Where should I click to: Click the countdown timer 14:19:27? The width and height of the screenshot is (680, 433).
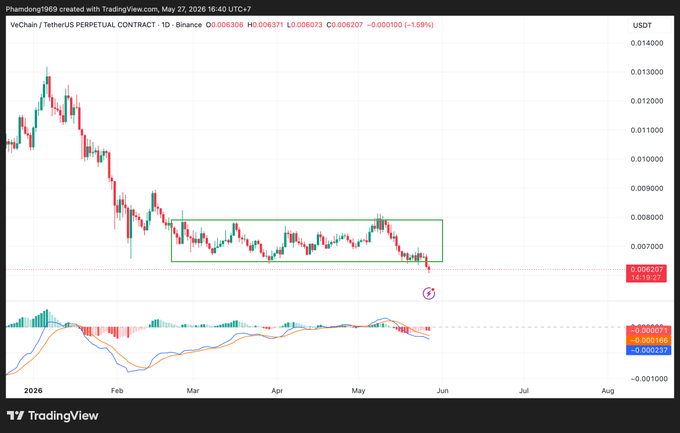[647, 278]
